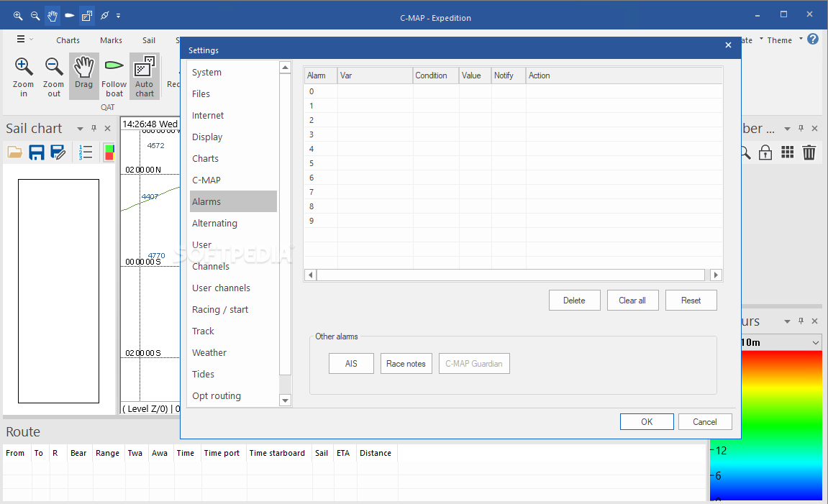This screenshot has width=828, height=504.
Task: Toggle Auto chart in ribbon
Action: point(144,76)
